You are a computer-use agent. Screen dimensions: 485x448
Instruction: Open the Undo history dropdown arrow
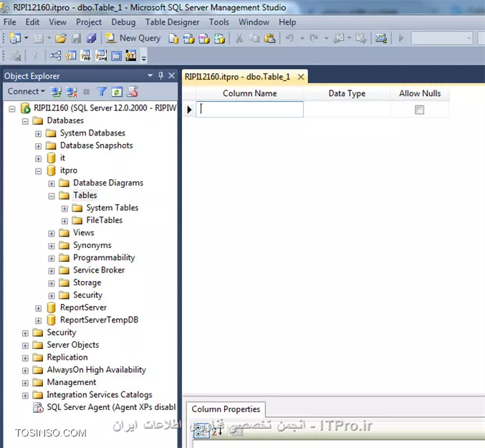click(302, 39)
